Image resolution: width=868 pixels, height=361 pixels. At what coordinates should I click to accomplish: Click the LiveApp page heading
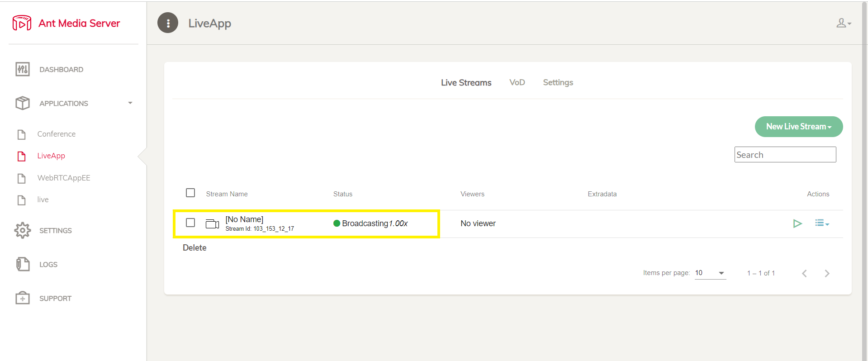coord(209,23)
